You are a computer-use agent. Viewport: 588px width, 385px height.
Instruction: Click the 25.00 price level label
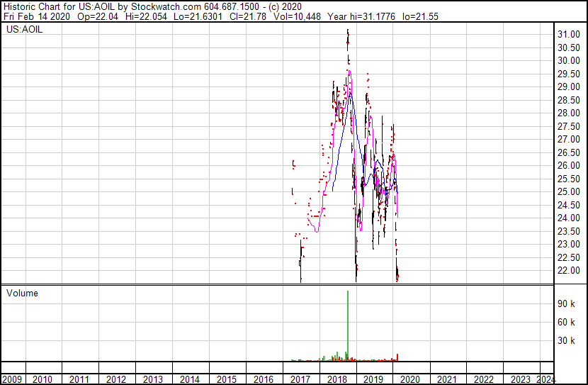point(570,191)
